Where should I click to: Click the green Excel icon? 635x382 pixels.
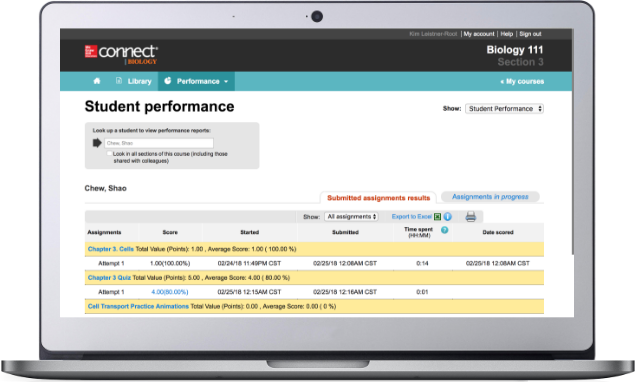tap(437, 217)
